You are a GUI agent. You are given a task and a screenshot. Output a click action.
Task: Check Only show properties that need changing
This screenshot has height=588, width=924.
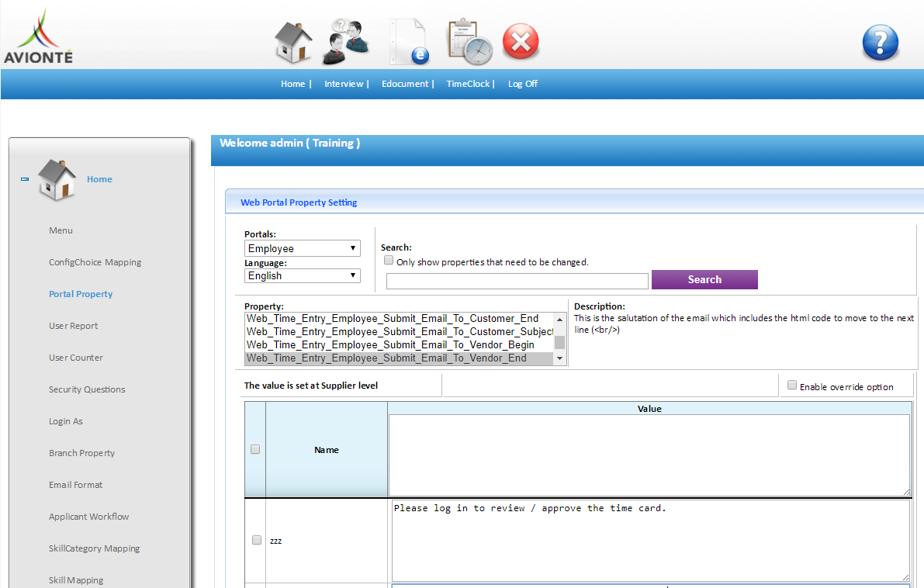[x=389, y=261]
